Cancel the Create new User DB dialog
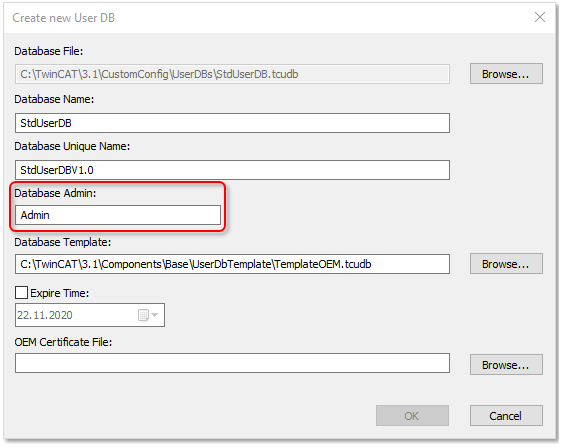Image resolution: width=564 pixels, height=448 pixels. coord(506,416)
